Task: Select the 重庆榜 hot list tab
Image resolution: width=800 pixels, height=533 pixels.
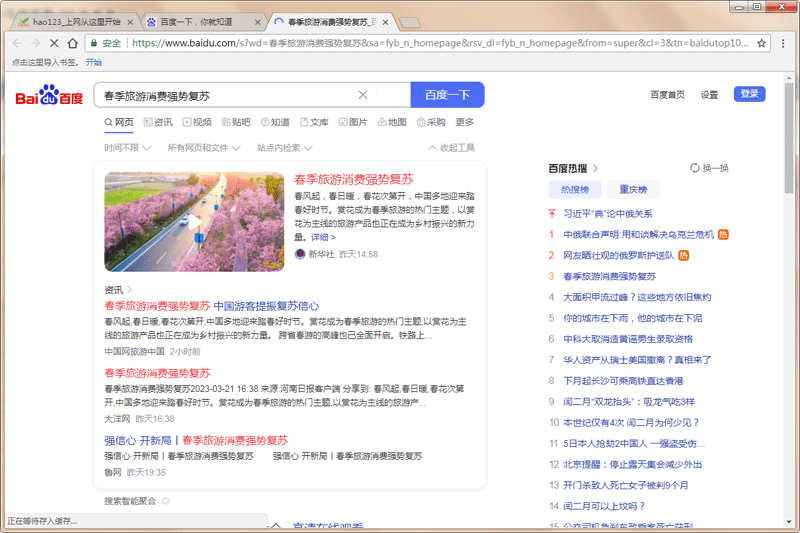Action: 632,189
